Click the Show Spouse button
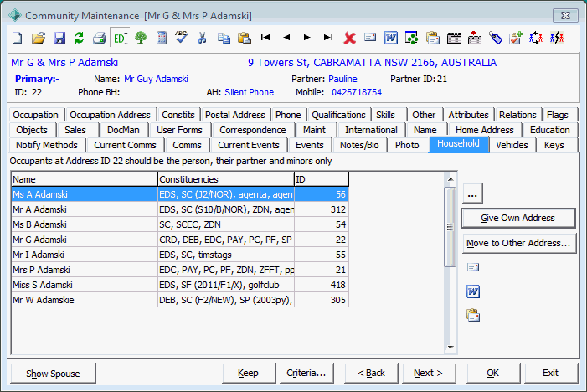 click(53, 374)
